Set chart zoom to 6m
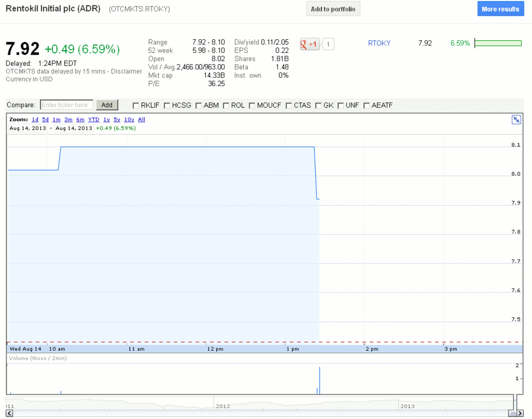Viewport: 532px width, 419px height. tap(80, 119)
